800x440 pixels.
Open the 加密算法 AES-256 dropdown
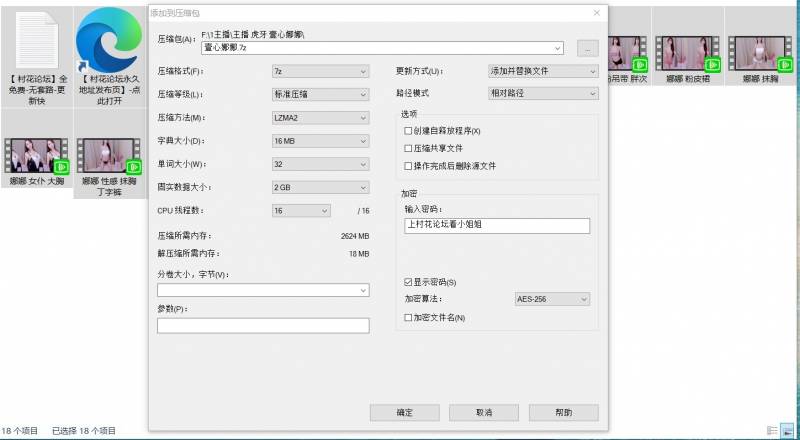[x=552, y=299]
